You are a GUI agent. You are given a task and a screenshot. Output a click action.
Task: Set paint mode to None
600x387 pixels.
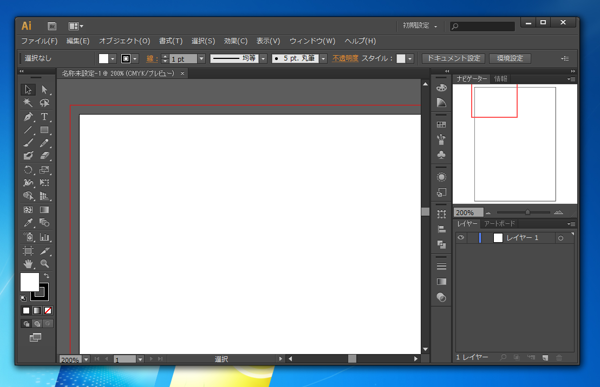tap(48, 310)
